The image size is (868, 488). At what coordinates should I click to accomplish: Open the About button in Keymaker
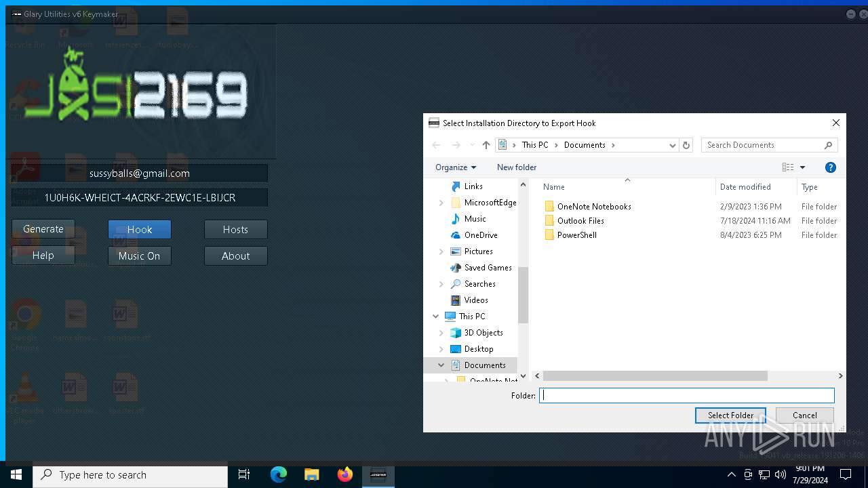click(x=235, y=256)
